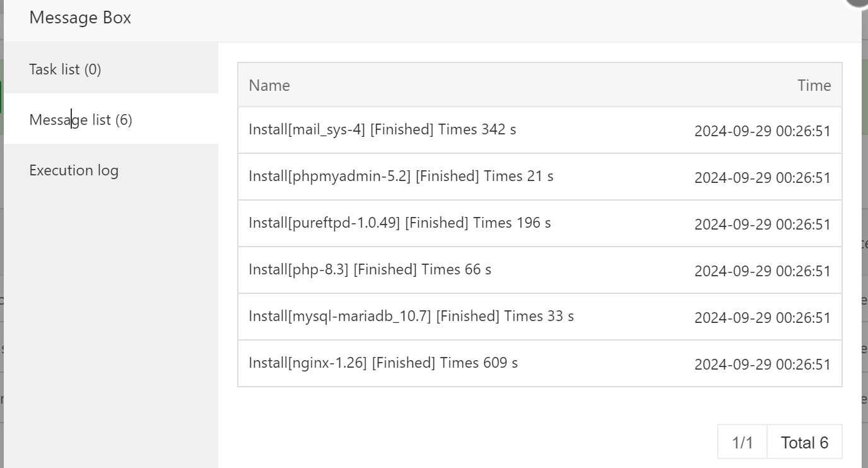Choose the php-8.3 install message
Viewport: 868px width, 468px height.
[370, 269]
